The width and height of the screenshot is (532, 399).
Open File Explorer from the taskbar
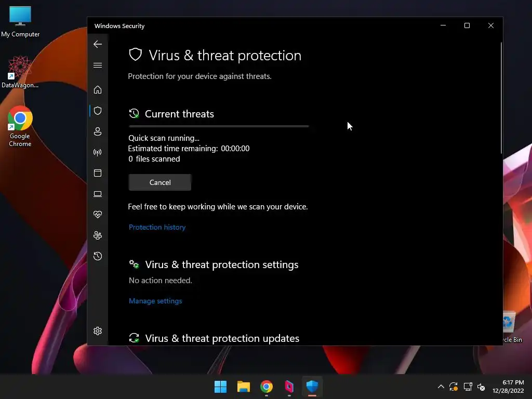(244, 387)
